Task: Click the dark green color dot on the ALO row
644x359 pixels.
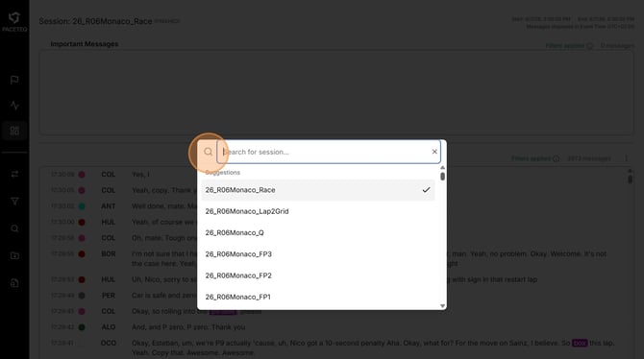Action: tap(82, 327)
